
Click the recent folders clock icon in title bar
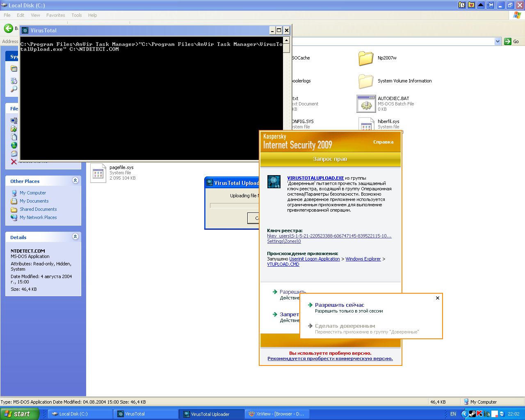(462, 5)
